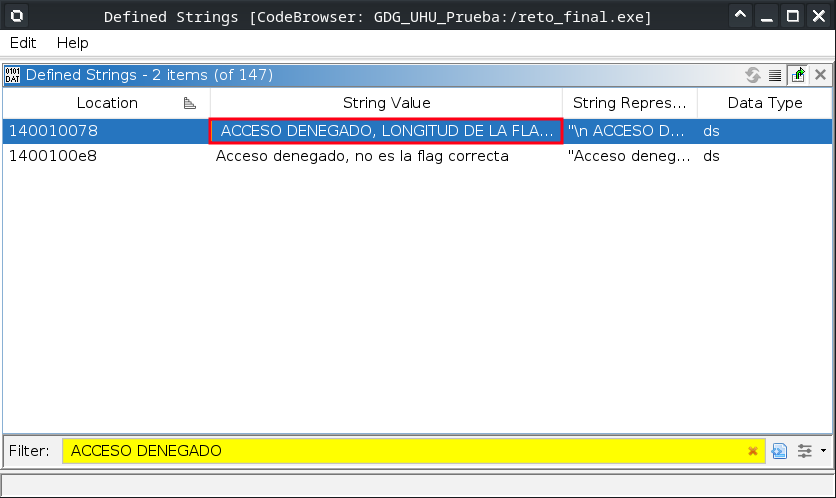Click the filter on the text icon
Screen dimensions: 836x498
779,451
